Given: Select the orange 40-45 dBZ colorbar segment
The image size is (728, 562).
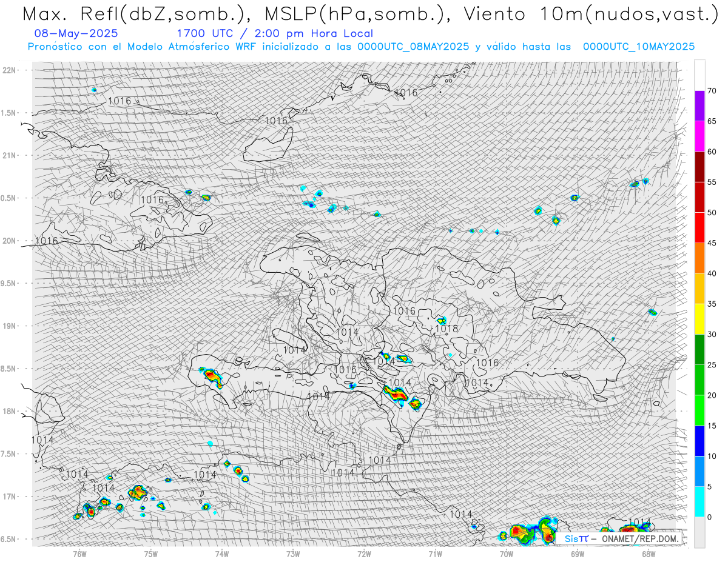Looking at the screenshot, I should point(699,258).
